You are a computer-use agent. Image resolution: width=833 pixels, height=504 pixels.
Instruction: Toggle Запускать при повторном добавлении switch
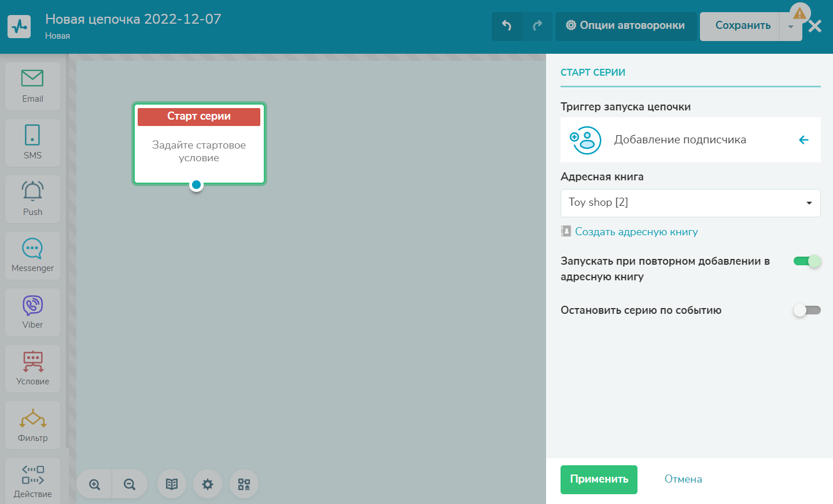tap(807, 261)
